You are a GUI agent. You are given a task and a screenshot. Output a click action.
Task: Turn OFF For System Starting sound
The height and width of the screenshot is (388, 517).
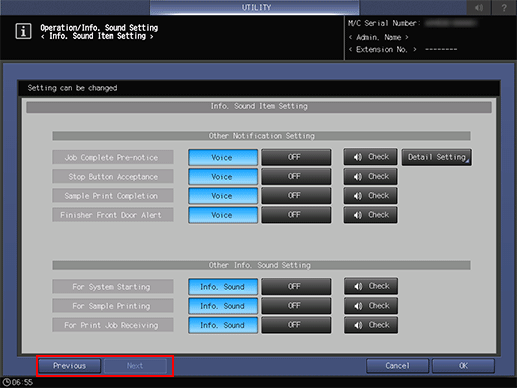(296, 286)
